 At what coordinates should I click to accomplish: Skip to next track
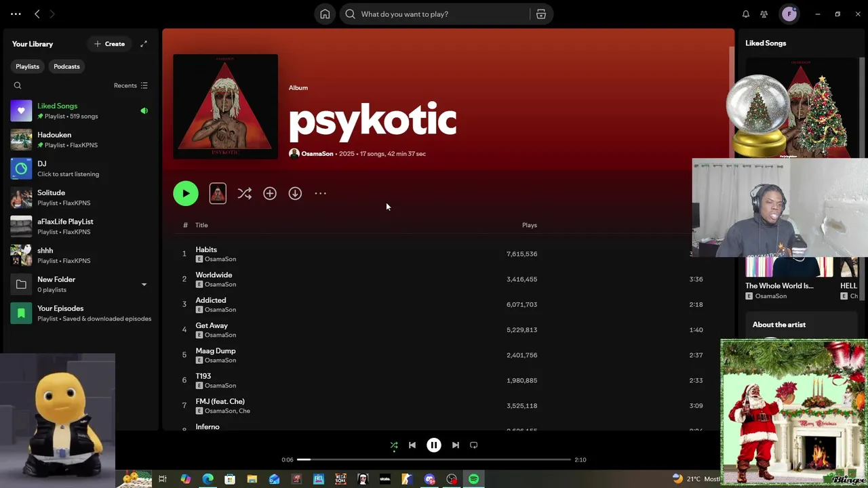[456, 445]
